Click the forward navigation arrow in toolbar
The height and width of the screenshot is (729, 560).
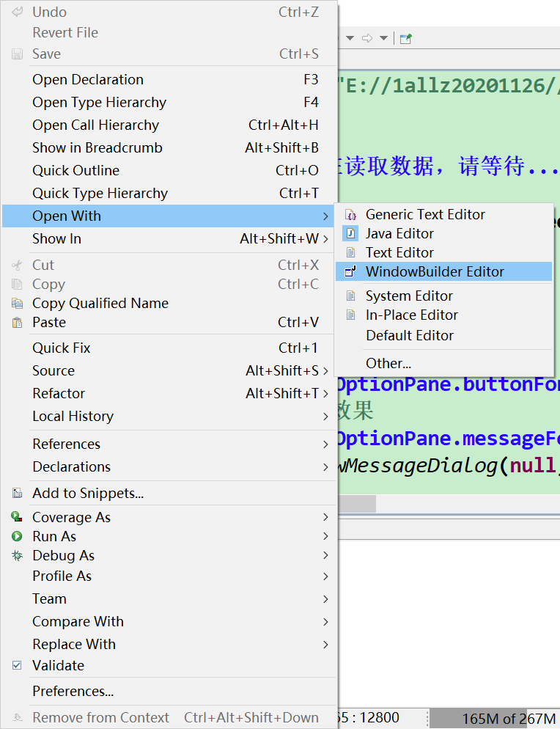367,38
